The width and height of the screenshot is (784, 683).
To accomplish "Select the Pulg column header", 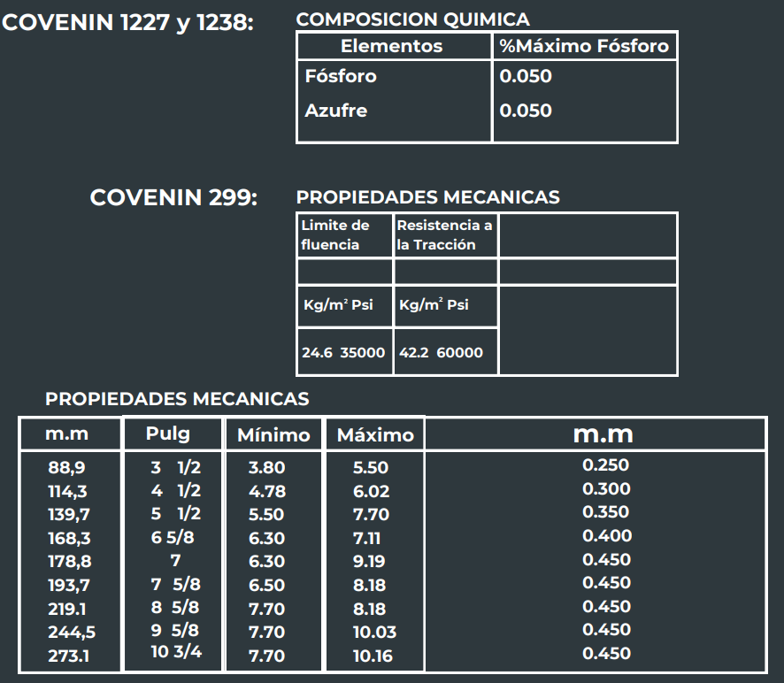I will tap(168, 434).
